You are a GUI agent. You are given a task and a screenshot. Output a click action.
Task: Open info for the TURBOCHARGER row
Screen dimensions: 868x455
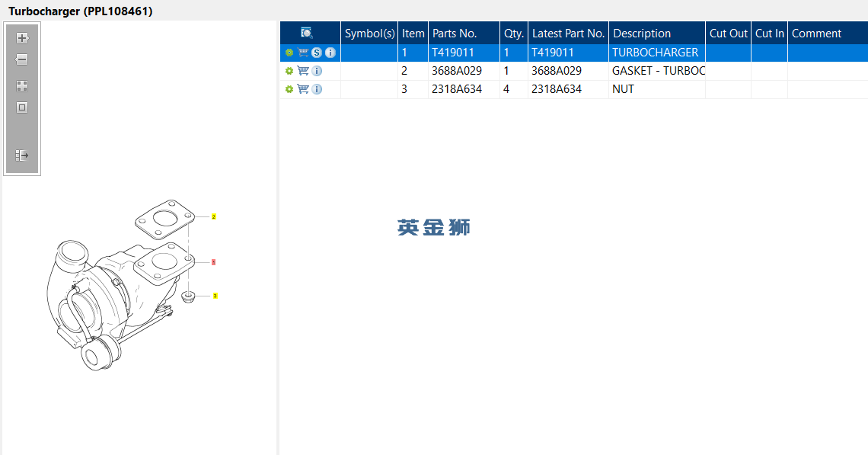[x=330, y=53]
